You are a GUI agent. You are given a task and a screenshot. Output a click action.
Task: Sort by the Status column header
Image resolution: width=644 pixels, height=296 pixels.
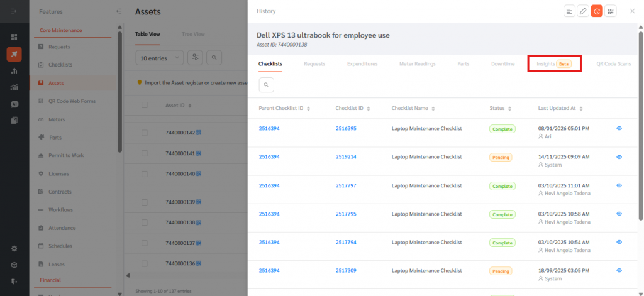point(500,108)
